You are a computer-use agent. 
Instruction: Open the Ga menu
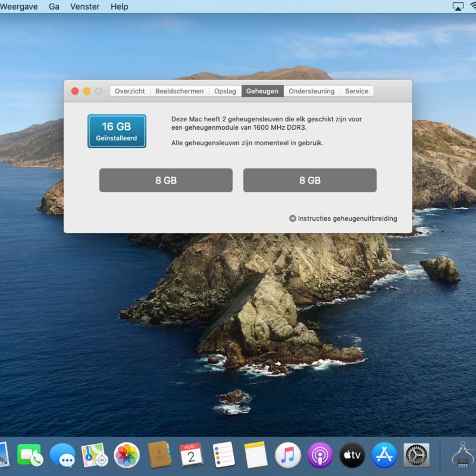[x=54, y=7]
